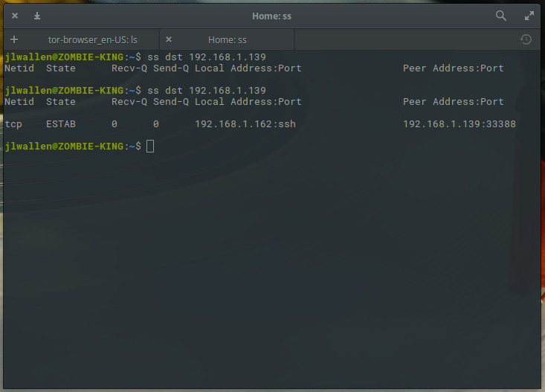The width and height of the screenshot is (545, 392).
Task: Click the tcp Netid value
Action: coord(13,124)
